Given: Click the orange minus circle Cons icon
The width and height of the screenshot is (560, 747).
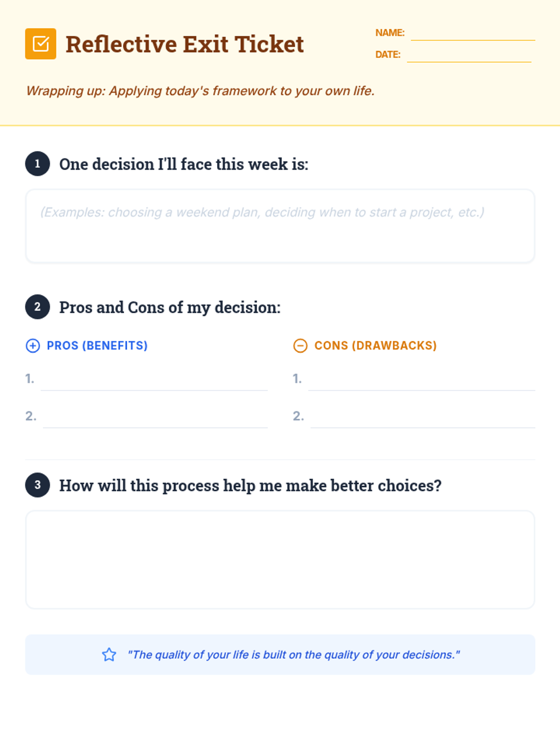Looking at the screenshot, I should click(300, 345).
